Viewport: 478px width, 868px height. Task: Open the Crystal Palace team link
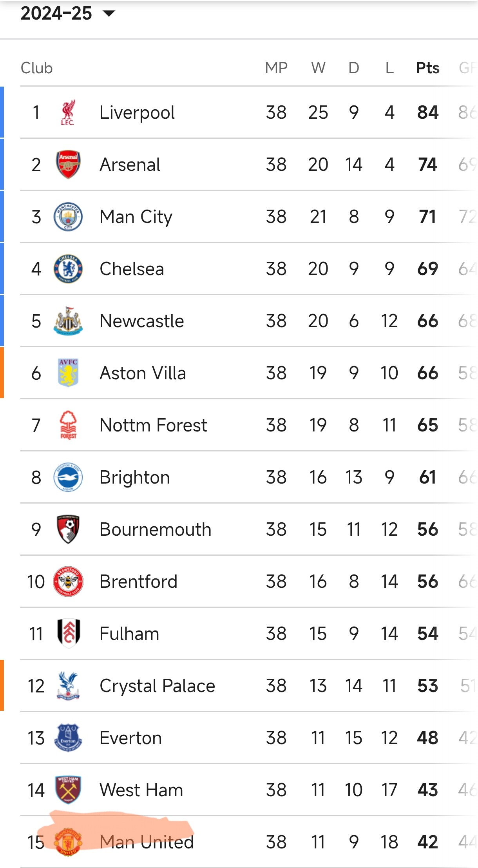[x=157, y=686]
